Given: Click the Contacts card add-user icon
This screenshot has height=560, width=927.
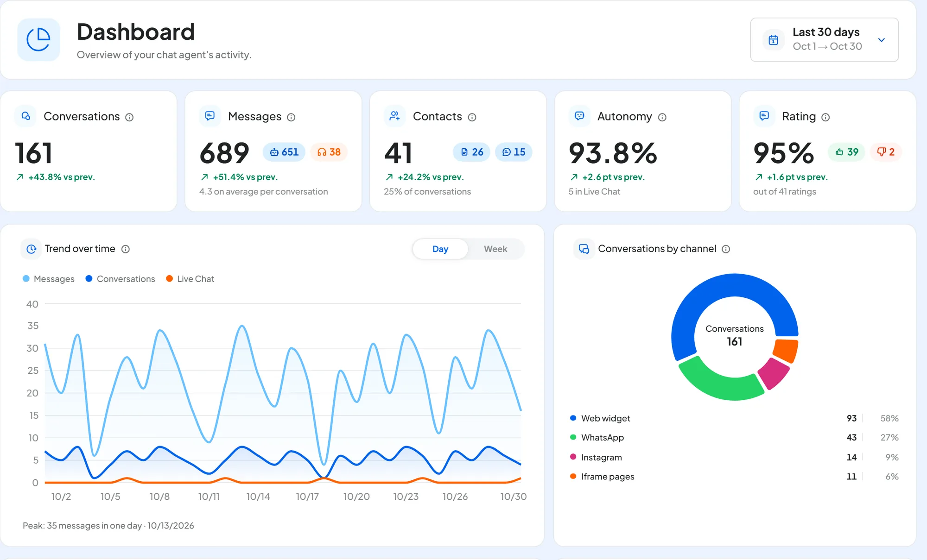Looking at the screenshot, I should click(x=394, y=116).
